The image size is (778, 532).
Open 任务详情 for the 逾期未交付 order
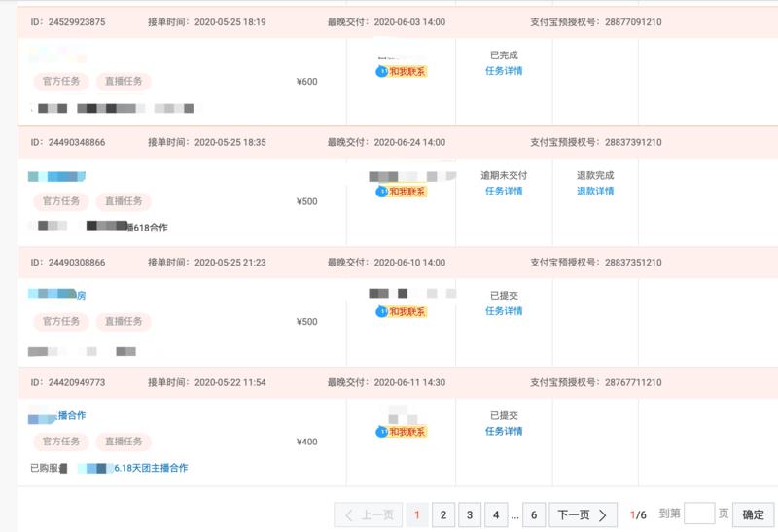[x=504, y=191]
